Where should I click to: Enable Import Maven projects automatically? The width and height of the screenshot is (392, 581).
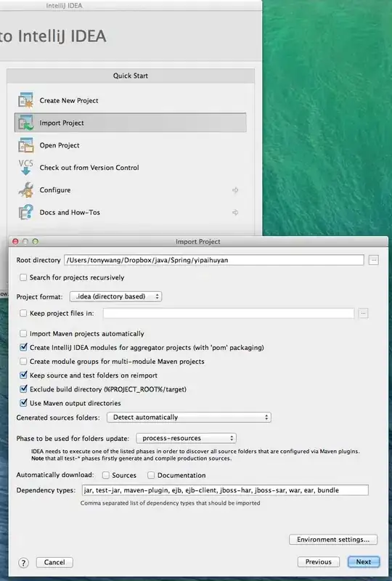23,334
